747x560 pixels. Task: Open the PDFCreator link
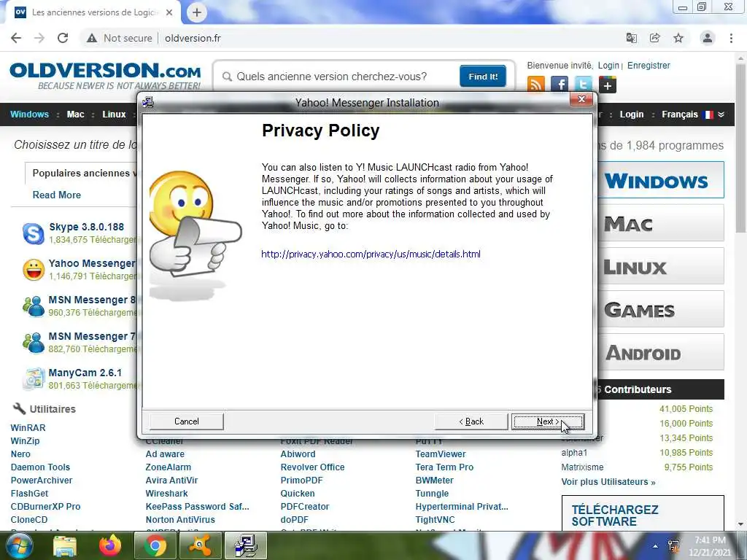click(305, 507)
